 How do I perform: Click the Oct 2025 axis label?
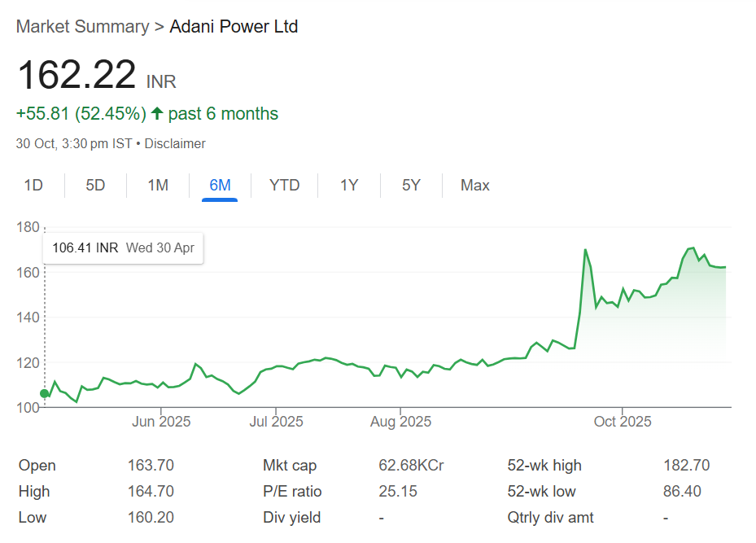623,422
